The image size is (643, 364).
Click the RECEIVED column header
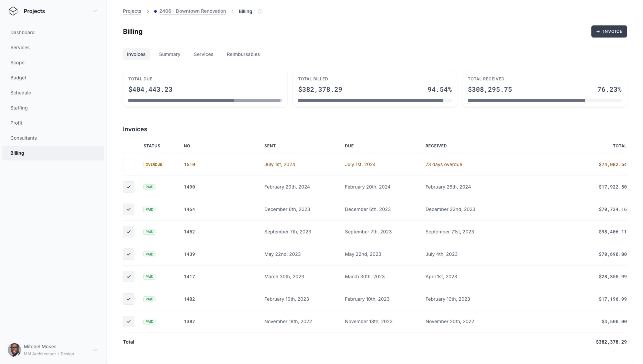point(436,146)
